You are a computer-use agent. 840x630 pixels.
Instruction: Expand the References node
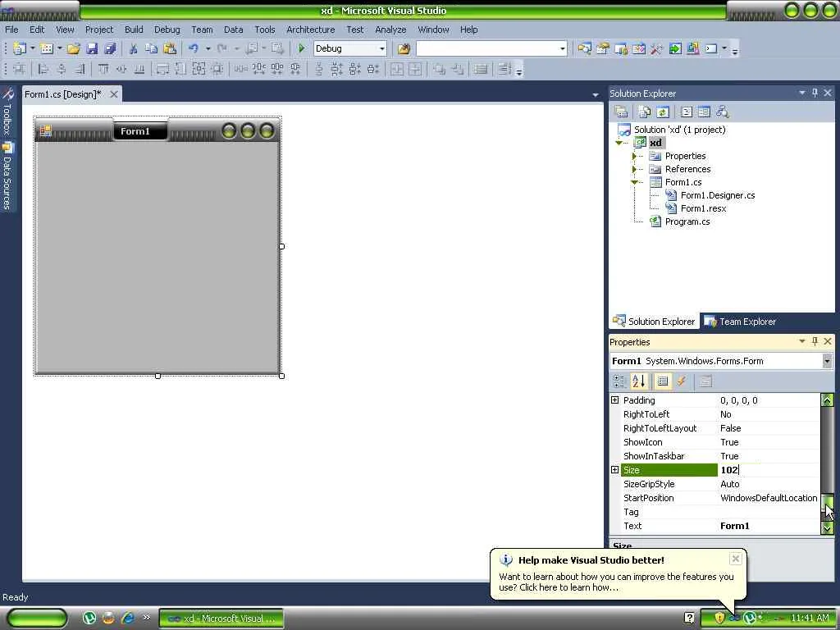(x=634, y=169)
